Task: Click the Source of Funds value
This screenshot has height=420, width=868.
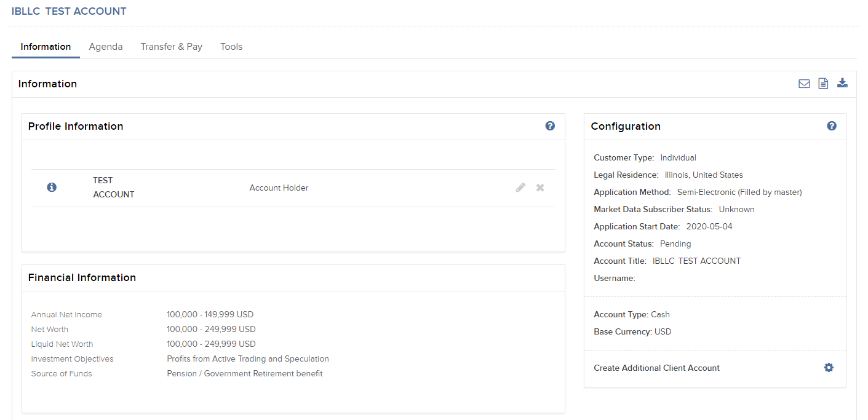Action: [244, 373]
